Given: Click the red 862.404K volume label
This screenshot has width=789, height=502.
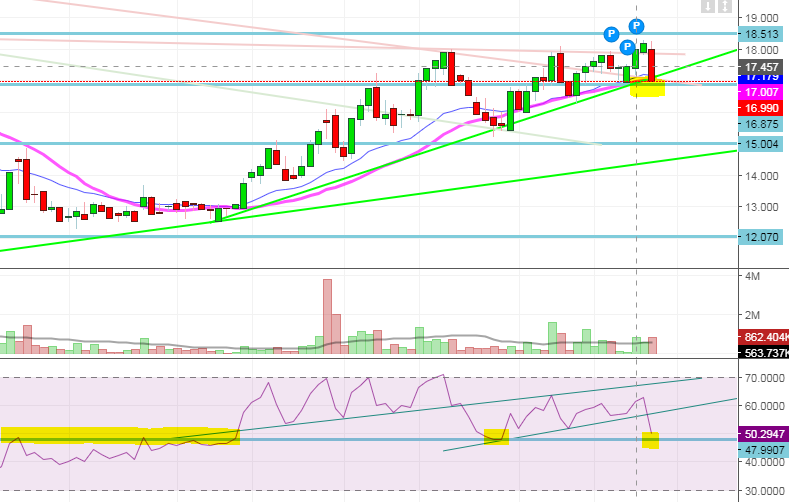Looking at the screenshot, I should (763, 337).
